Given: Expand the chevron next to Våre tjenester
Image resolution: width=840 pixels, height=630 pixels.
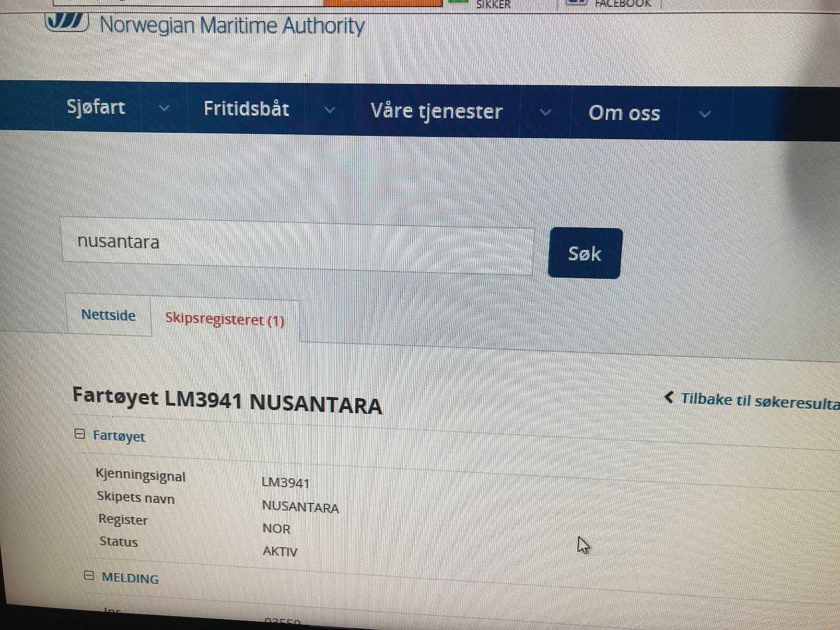Looking at the screenshot, I should coord(546,112).
